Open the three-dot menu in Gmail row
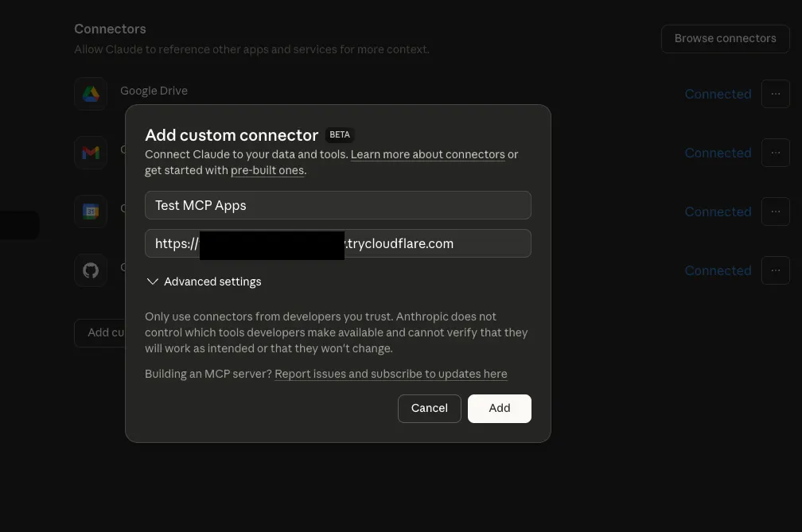Viewport: 802px width, 532px height. [x=776, y=153]
